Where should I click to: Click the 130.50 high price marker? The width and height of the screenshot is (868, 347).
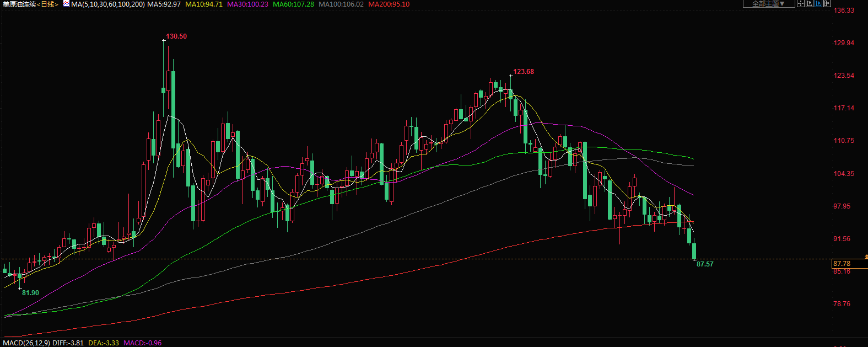176,36
